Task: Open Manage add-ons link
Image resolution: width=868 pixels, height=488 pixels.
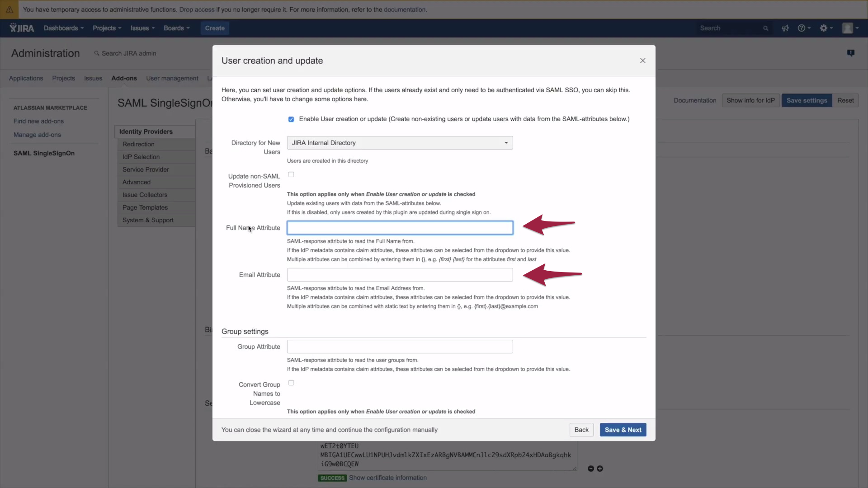Action: click(37, 135)
